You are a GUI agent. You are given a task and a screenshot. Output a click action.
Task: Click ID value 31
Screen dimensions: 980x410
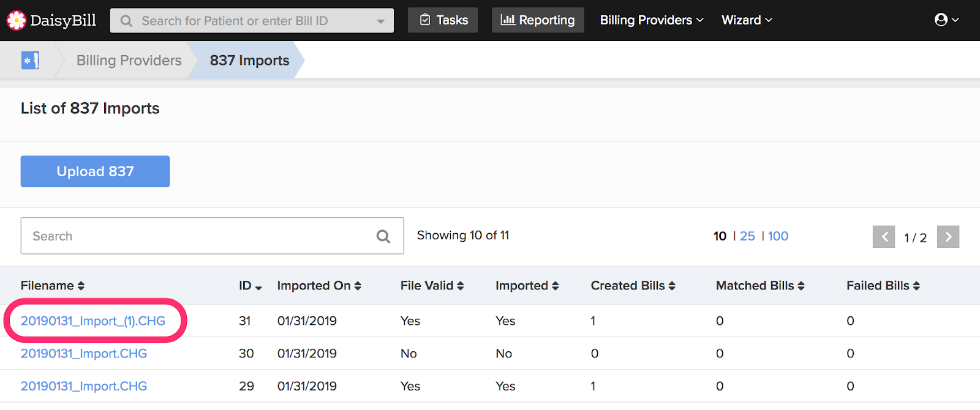(x=244, y=321)
